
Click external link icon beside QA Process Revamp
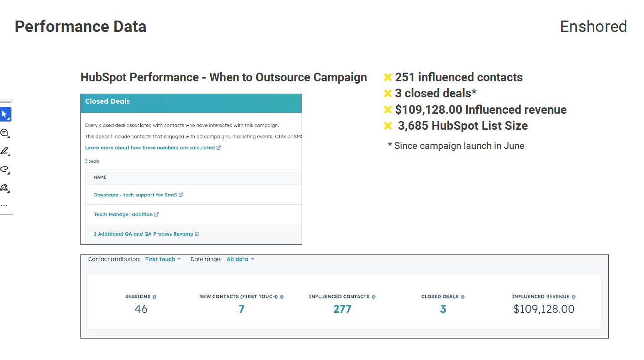click(x=197, y=234)
